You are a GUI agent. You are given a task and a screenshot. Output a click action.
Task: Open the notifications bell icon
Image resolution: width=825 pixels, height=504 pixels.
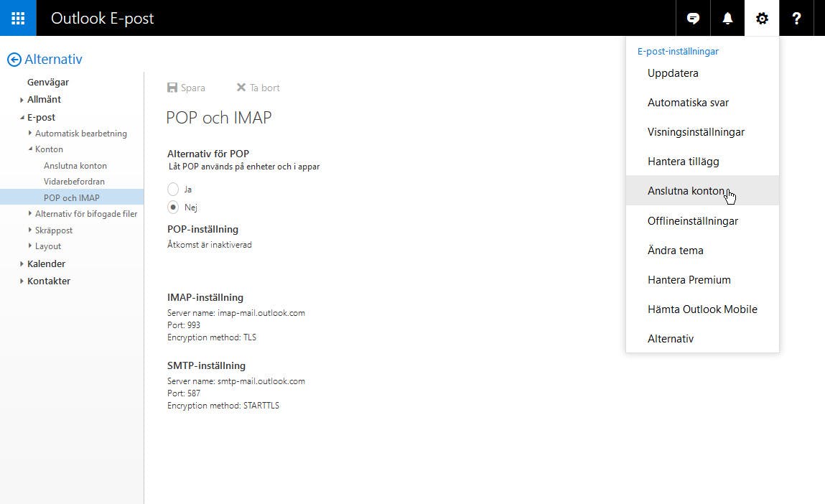pos(727,19)
